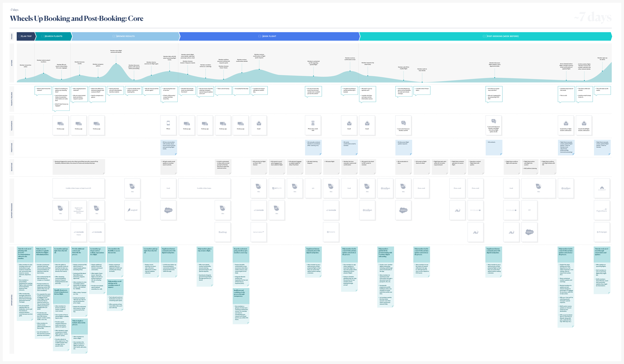Click the Gama Aviation logo card

pyautogui.click(x=259, y=232)
